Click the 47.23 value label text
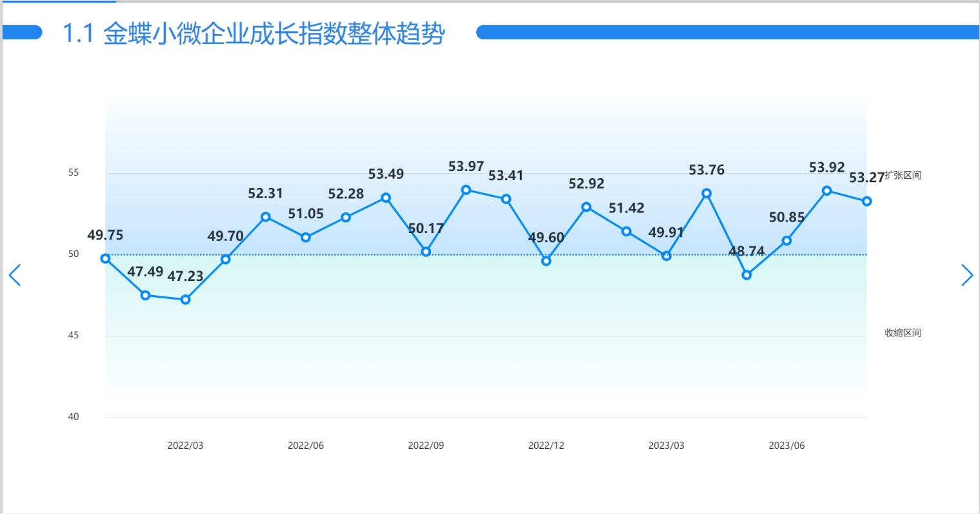Image resolution: width=980 pixels, height=514 pixels. 185,276
